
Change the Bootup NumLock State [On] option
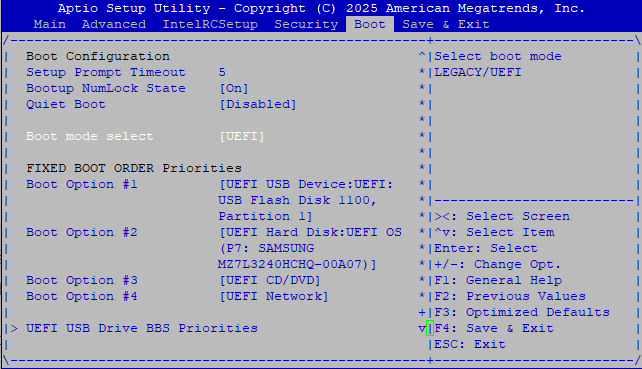234,88
